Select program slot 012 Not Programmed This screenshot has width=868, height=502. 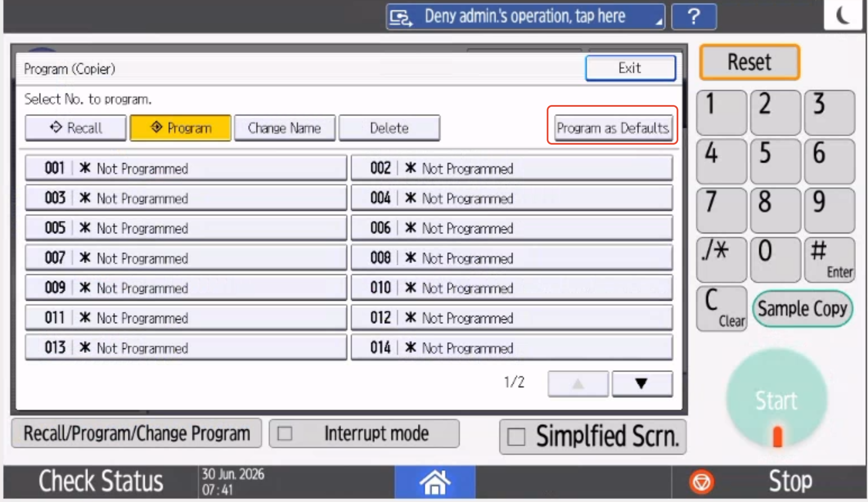512,318
